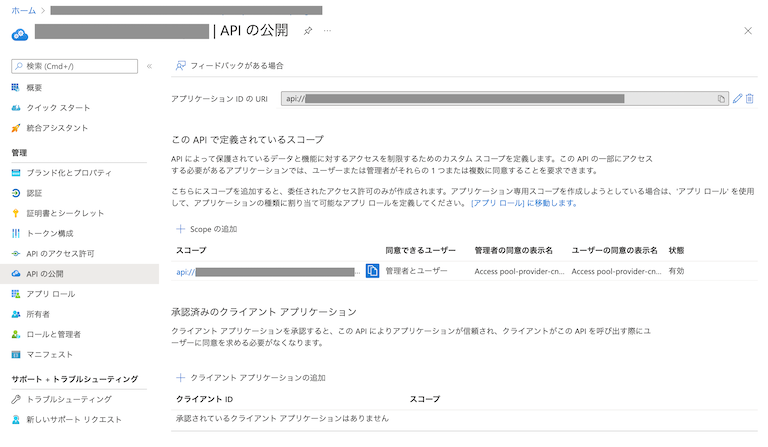Click フィードバックがある場合 button
Image resolution: width=768 pixels, height=447 pixels.
(229, 66)
